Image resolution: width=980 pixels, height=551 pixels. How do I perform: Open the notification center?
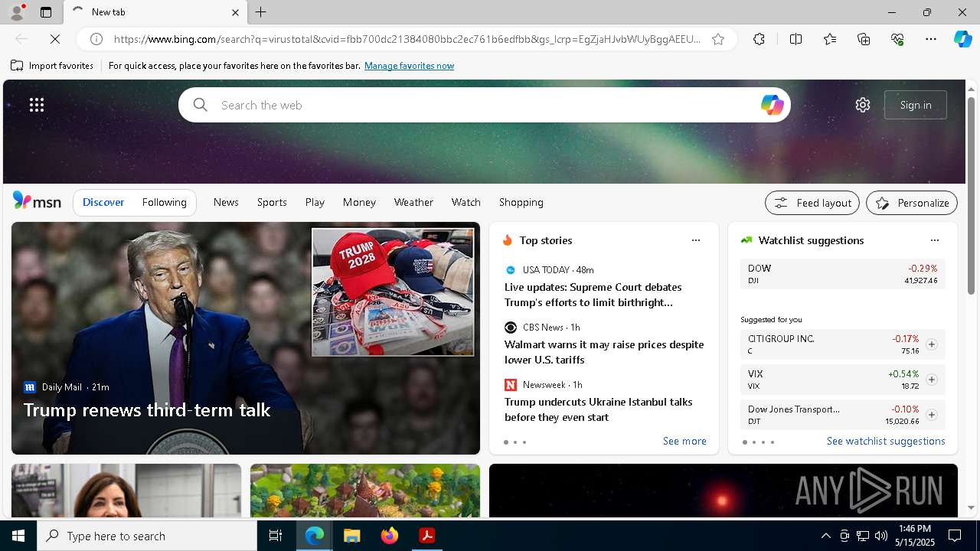(955, 536)
